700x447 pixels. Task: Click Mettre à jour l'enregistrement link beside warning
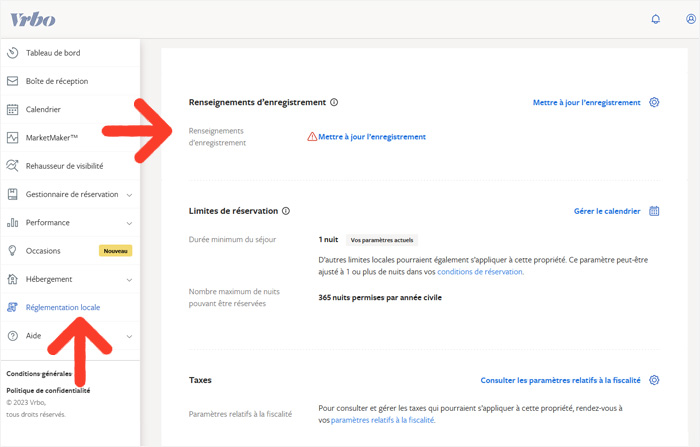(x=372, y=137)
